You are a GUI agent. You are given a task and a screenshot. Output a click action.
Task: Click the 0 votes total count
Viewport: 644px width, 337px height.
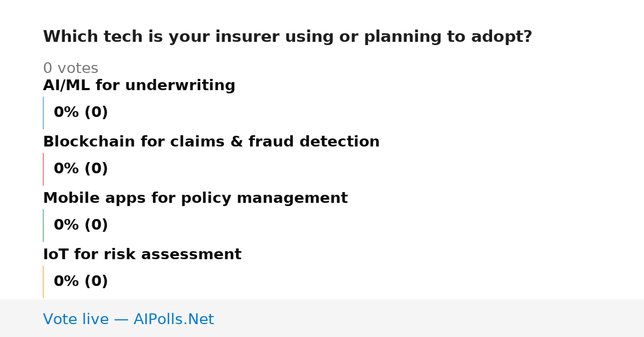pyautogui.click(x=70, y=69)
